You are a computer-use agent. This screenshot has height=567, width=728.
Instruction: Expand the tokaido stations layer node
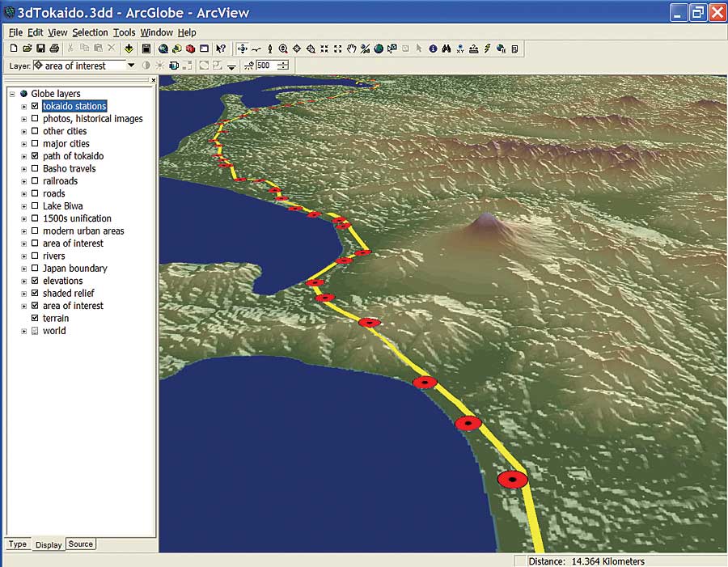pyautogui.click(x=23, y=106)
